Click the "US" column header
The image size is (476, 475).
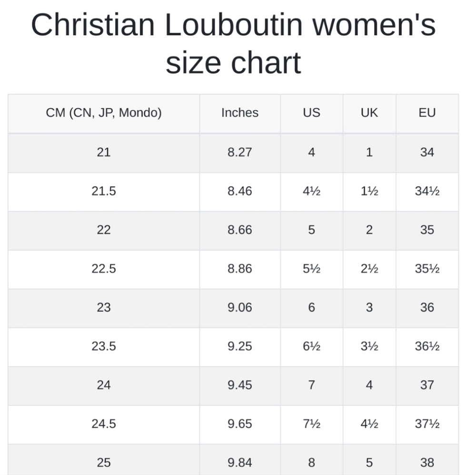[311, 113]
